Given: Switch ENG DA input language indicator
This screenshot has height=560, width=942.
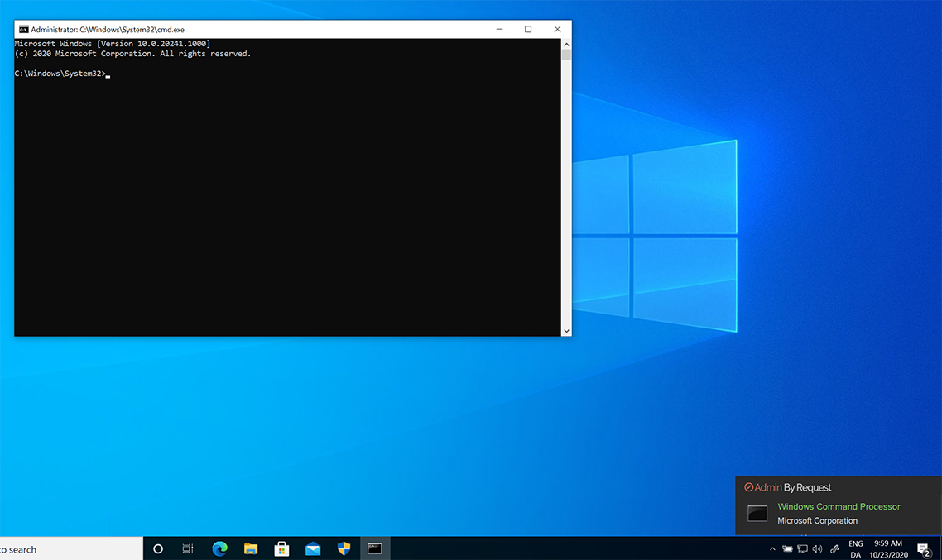Looking at the screenshot, I should [855, 549].
